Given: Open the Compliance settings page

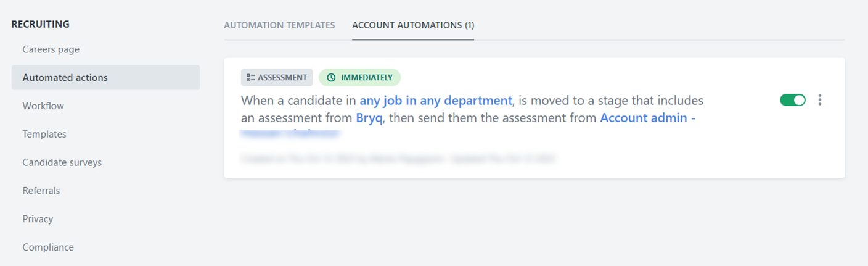Looking at the screenshot, I should point(48,247).
